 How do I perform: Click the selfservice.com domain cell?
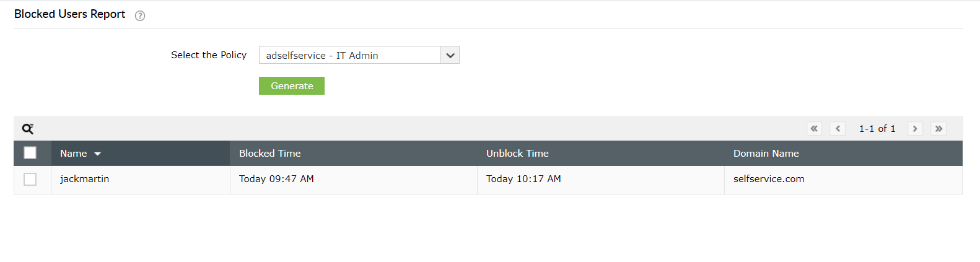[x=769, y=179]
